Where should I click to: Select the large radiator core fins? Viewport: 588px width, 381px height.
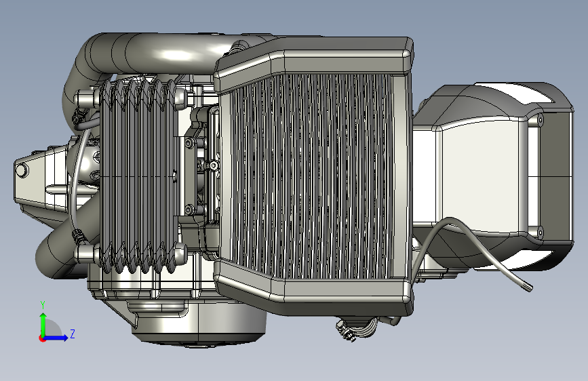pyautogui.click(x=311, y=176)
